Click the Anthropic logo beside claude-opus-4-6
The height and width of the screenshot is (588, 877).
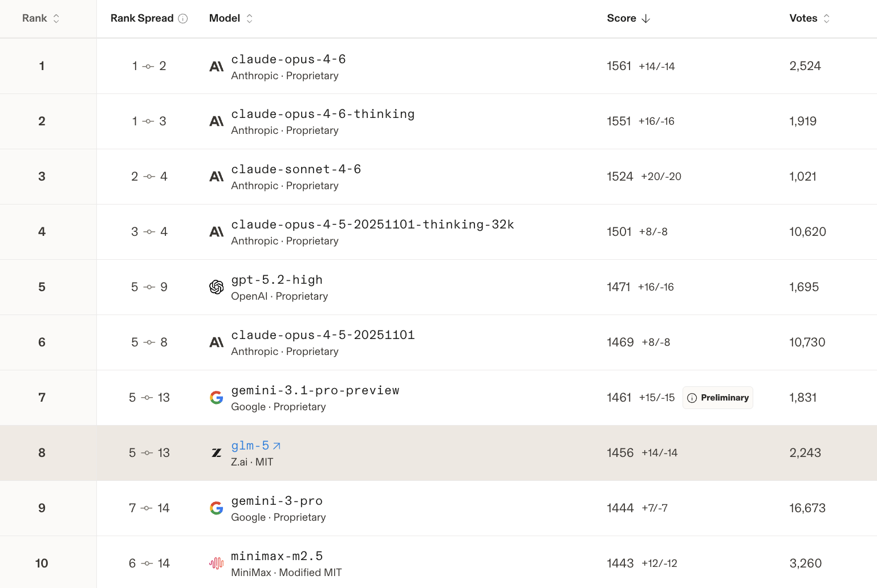click(x=216, y=67)
